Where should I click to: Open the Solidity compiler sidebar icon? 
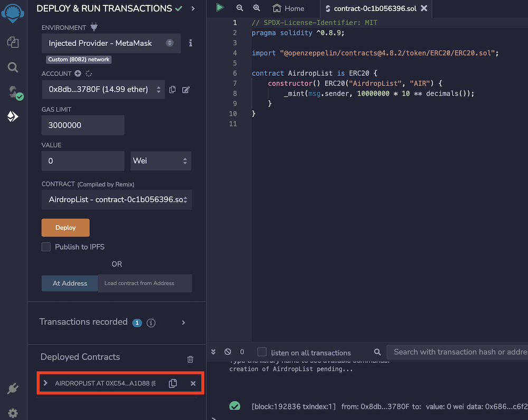pyautogui.click(x=13, y=92)
